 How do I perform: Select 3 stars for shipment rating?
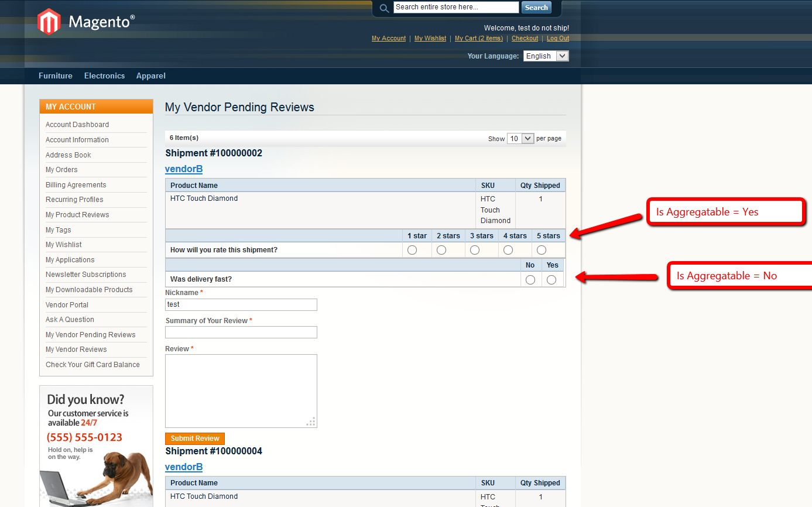pos(475,250)
